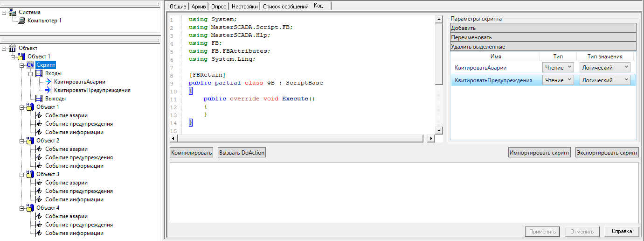Collapse the Объект 4 node
This screenshot has width=644, height=241.
[22, 208]
